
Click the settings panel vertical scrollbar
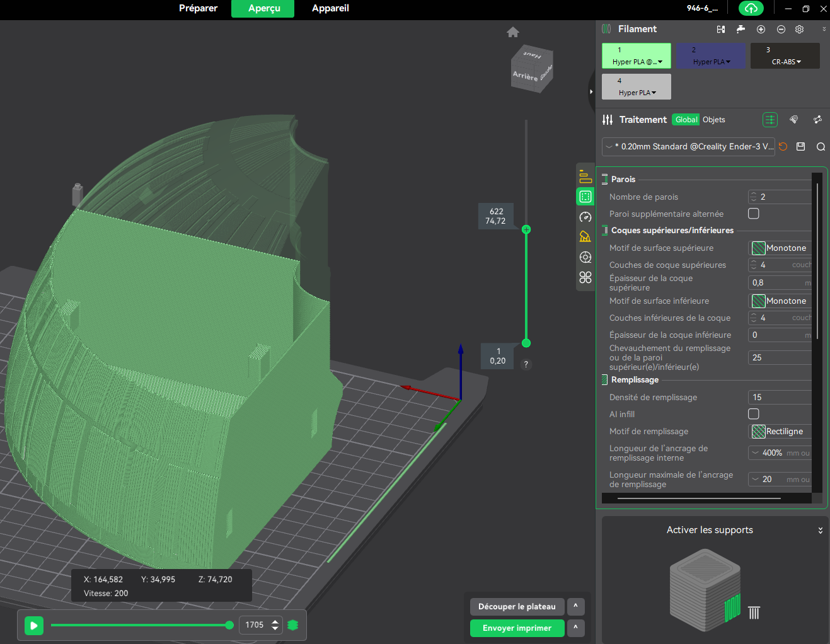click(x=817, y=261)
